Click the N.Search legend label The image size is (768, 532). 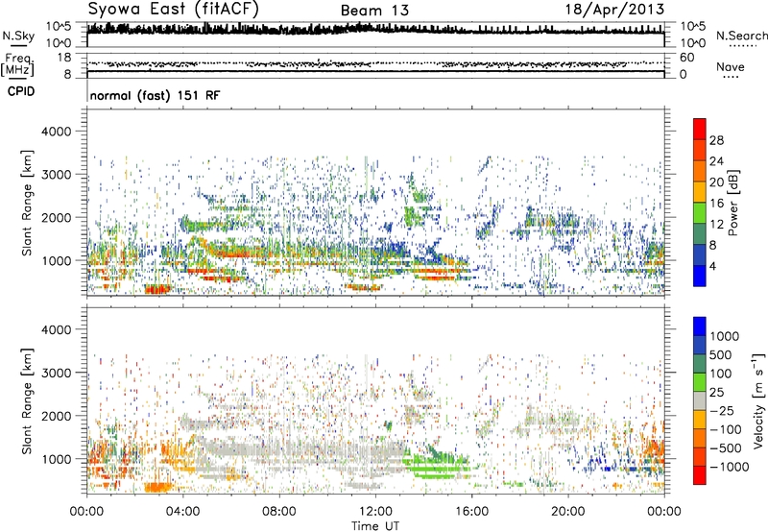[742, 36]
